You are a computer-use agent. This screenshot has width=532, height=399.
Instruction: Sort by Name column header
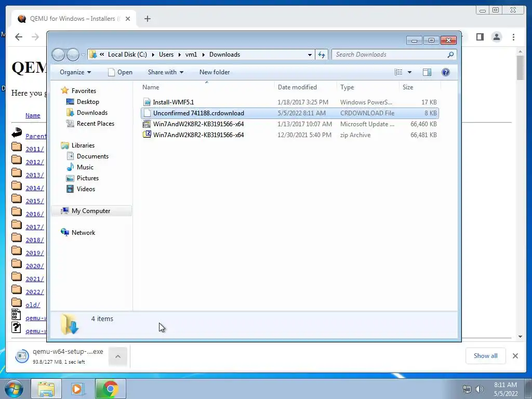coord(151,87)
